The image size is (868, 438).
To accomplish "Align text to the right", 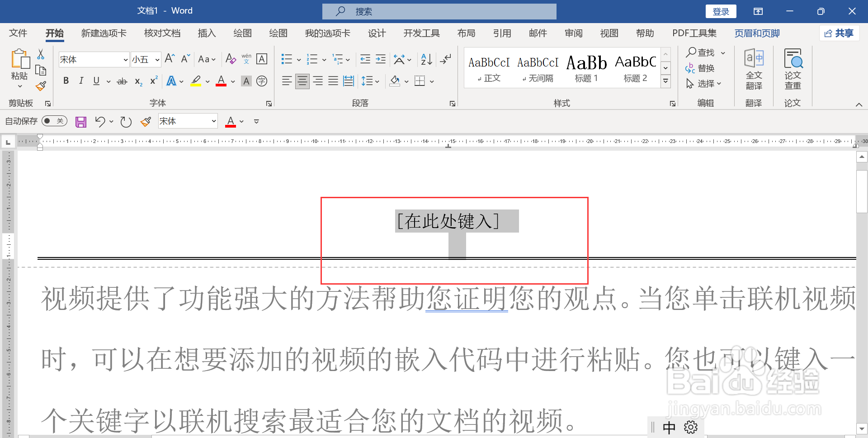I will (318, 81).
